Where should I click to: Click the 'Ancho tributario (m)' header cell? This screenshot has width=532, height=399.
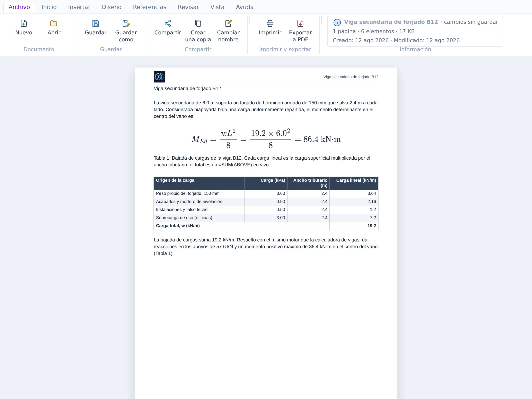coord(308,183)
